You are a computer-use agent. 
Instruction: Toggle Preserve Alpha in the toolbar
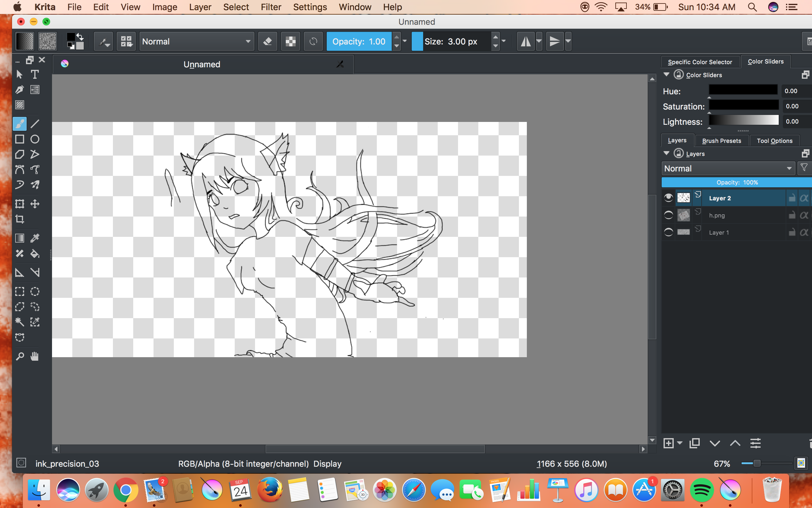coord(290,42)
